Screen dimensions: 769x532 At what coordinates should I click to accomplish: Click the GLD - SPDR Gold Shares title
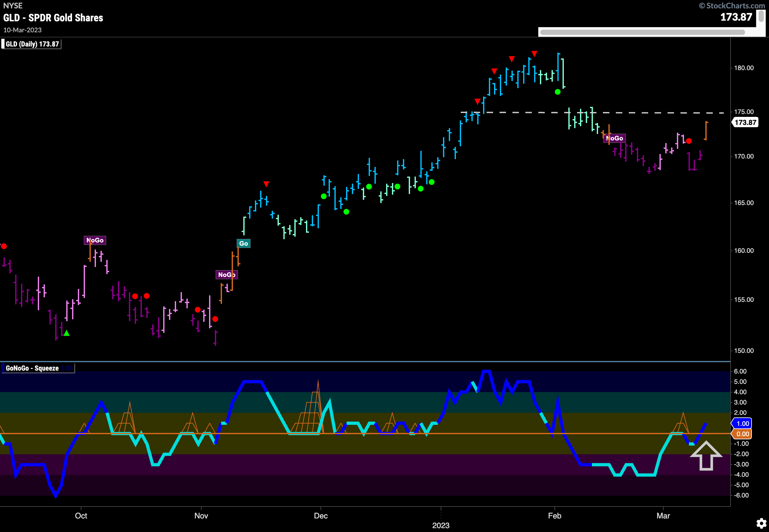(x=53, y=18)
